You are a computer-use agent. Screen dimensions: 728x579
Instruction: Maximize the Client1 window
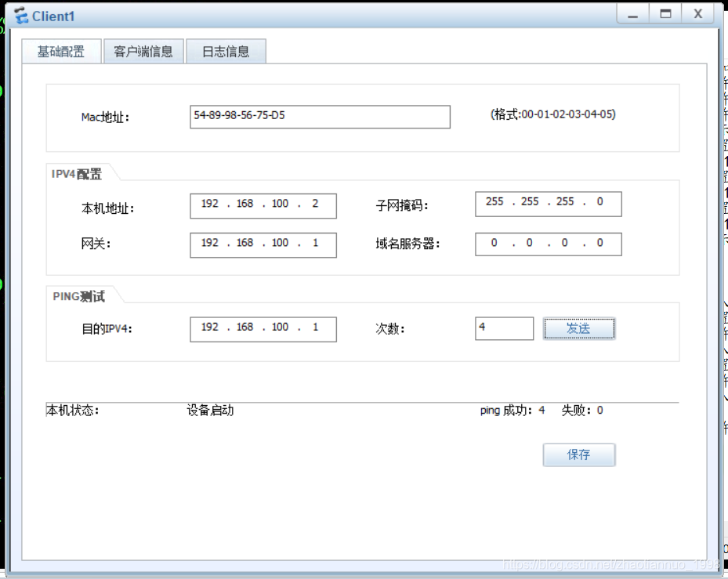coord(665,14)
